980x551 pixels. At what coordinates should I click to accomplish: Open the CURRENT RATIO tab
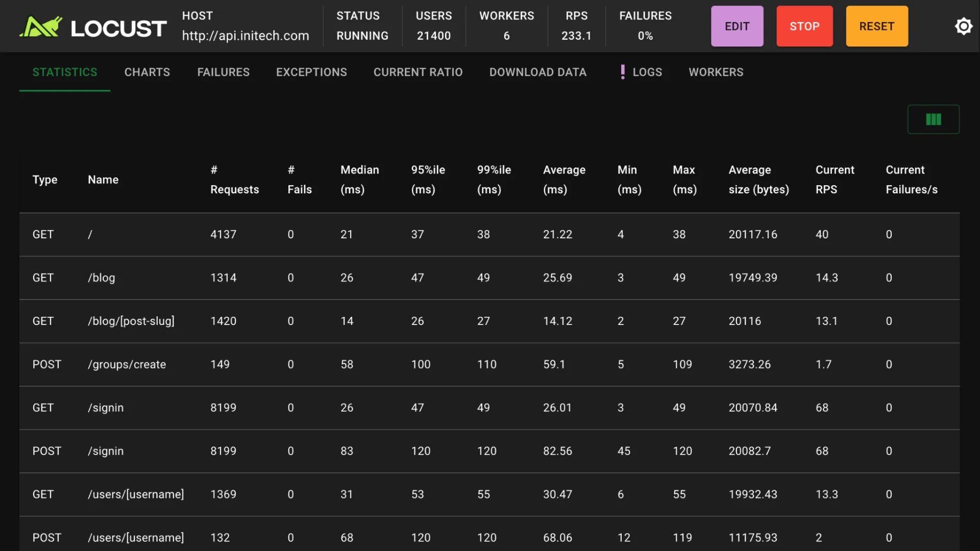[418, 72]
